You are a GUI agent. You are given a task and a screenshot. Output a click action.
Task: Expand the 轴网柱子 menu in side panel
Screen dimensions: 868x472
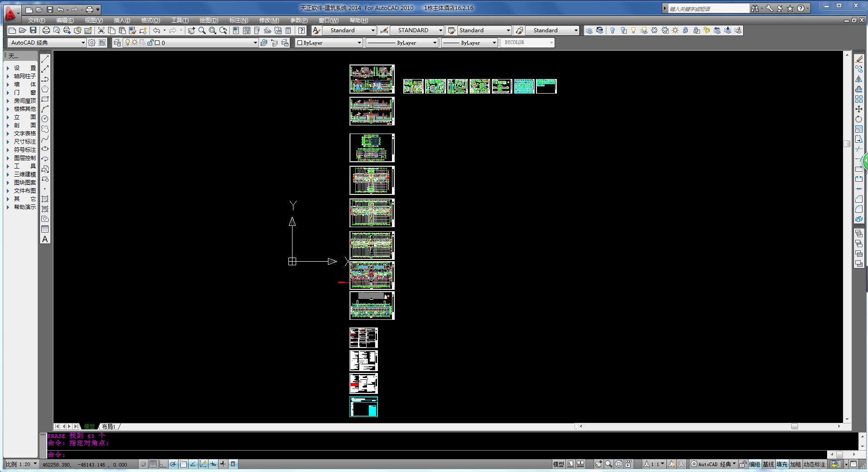click(x=25, y=76)
